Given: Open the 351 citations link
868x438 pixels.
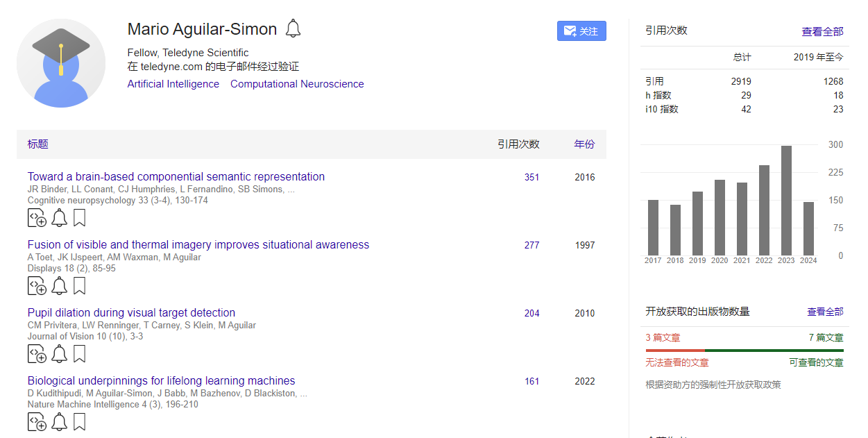Looking at the screenshot, I should 531,177.
